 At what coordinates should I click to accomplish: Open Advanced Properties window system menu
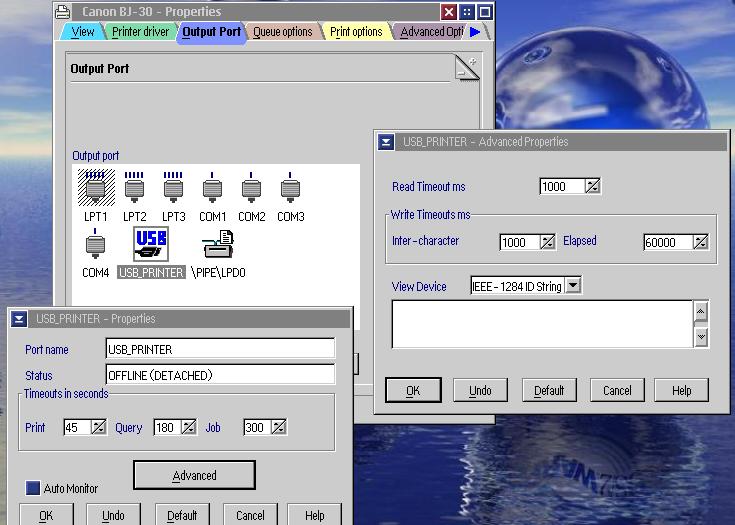tap(386, 142)
